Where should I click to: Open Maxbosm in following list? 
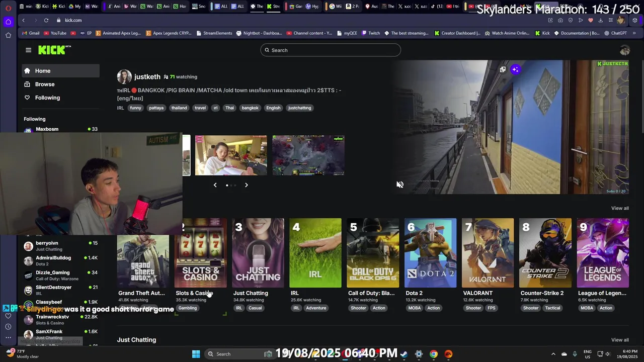(x=60, y=129)
